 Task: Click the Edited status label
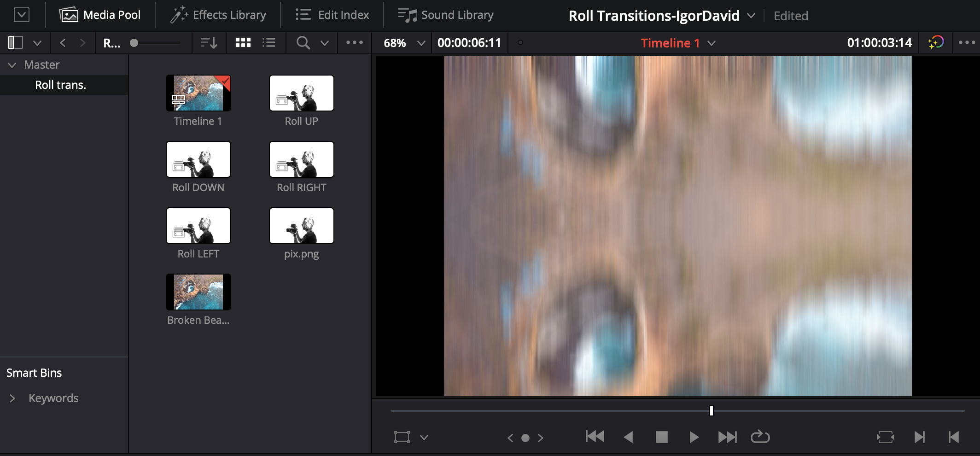[x=791, y=16]
